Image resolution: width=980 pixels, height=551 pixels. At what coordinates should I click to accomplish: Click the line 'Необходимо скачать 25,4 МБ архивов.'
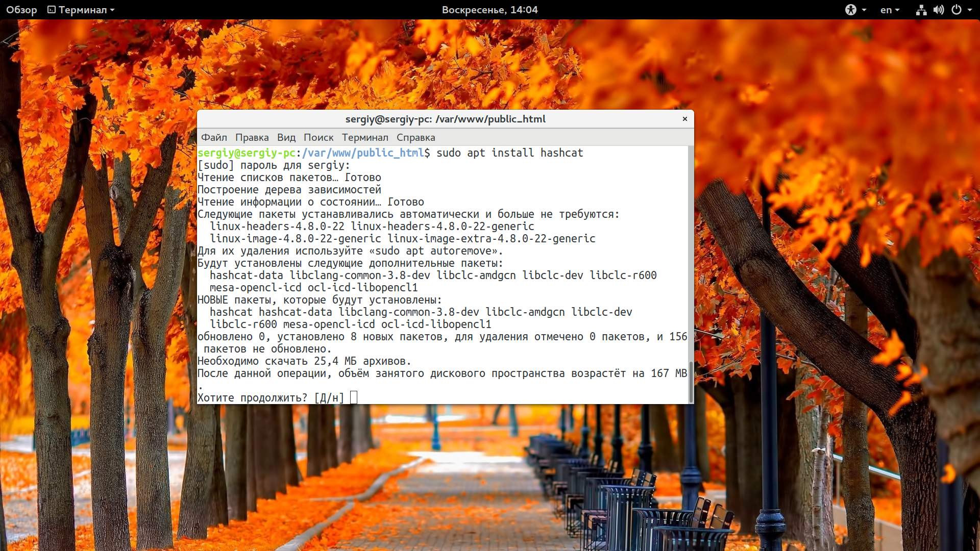(304, 361)
